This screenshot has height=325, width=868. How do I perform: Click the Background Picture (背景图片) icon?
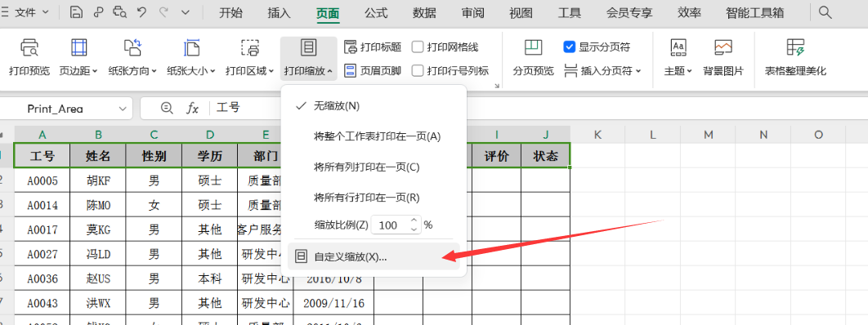[723, 57]
